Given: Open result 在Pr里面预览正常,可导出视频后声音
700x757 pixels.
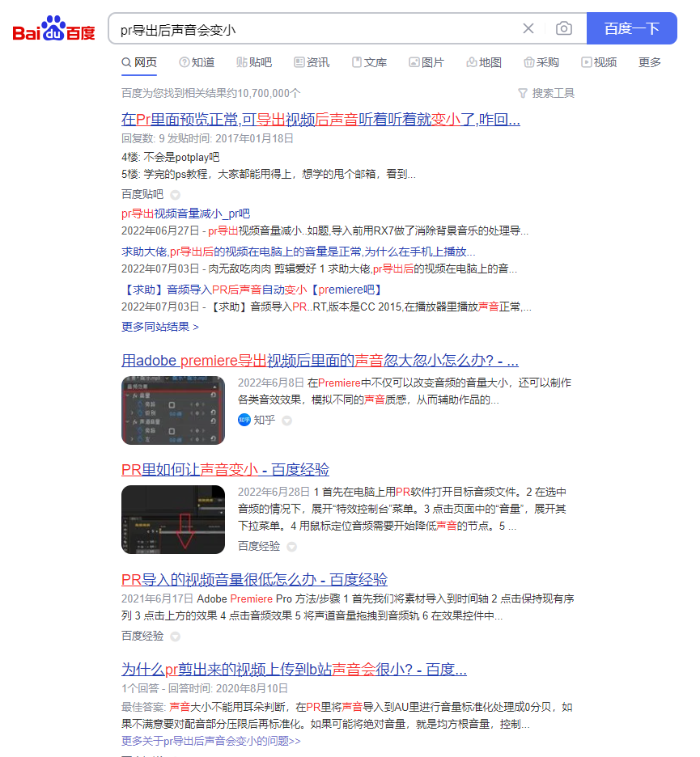Looking at the screenshot, I should [320, 119].
